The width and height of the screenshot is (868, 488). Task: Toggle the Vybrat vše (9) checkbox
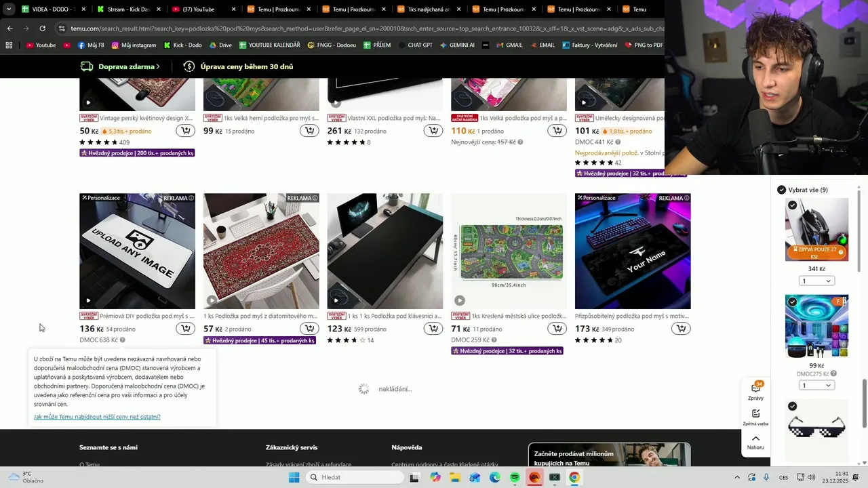781,190
